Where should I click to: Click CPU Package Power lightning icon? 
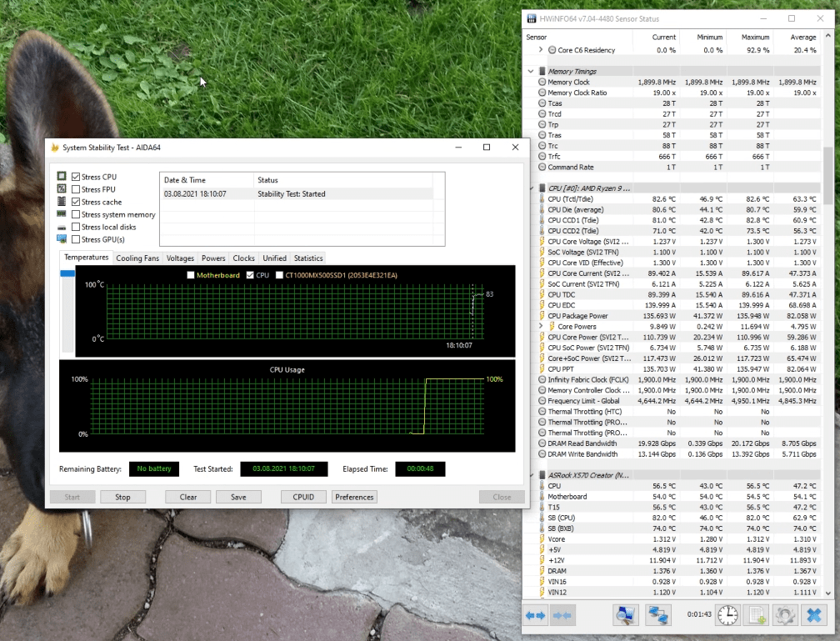pyautogui.click(x=542, y=316)
